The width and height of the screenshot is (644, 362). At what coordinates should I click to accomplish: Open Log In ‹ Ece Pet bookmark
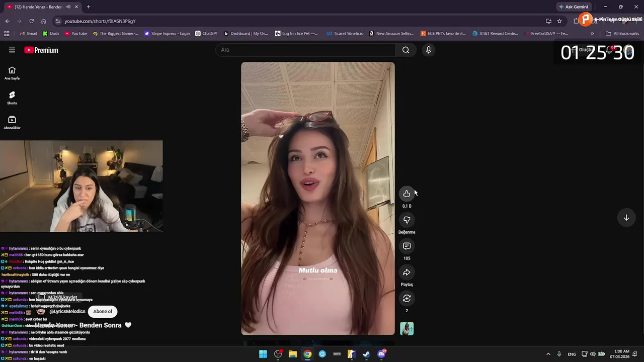click(x=296, y=34)
